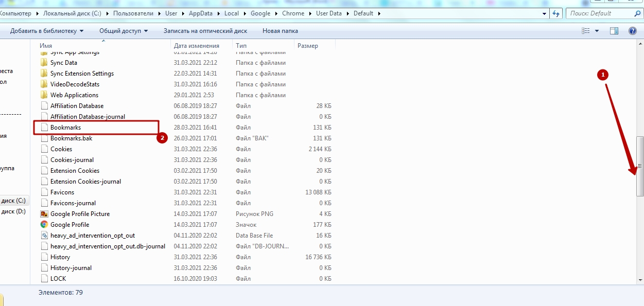Viewport: 644px width, 306px height.
Task: Click the Bookmarks file icon
Action: (44, 128)
